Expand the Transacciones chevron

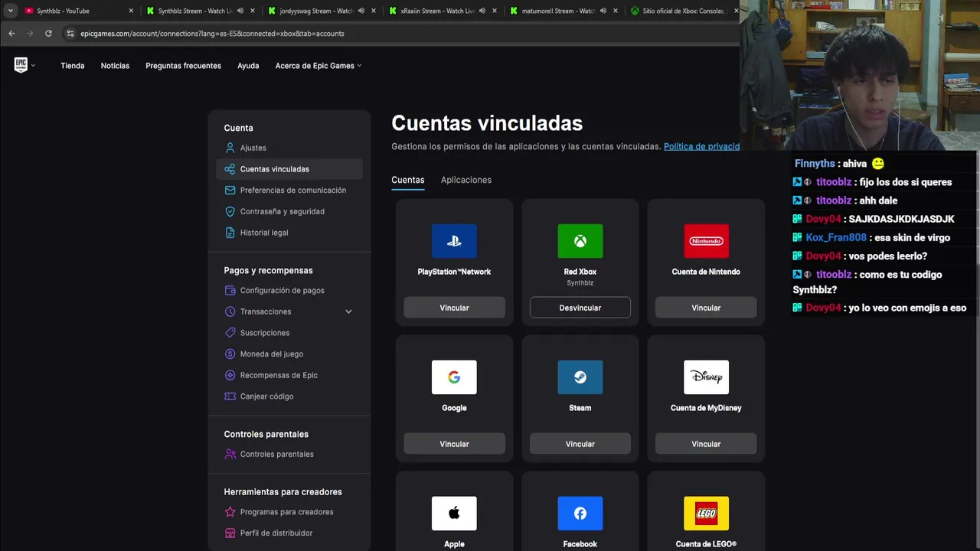coord(348,311)
